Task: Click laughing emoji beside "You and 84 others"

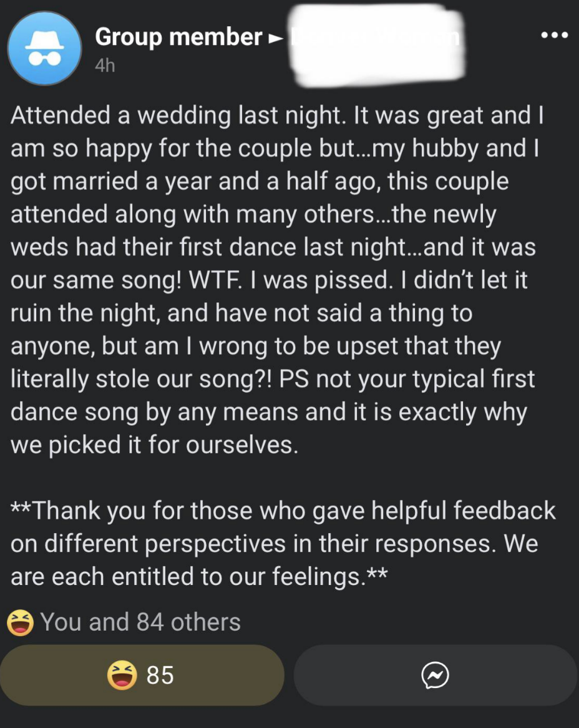Action: click(20, 622)
